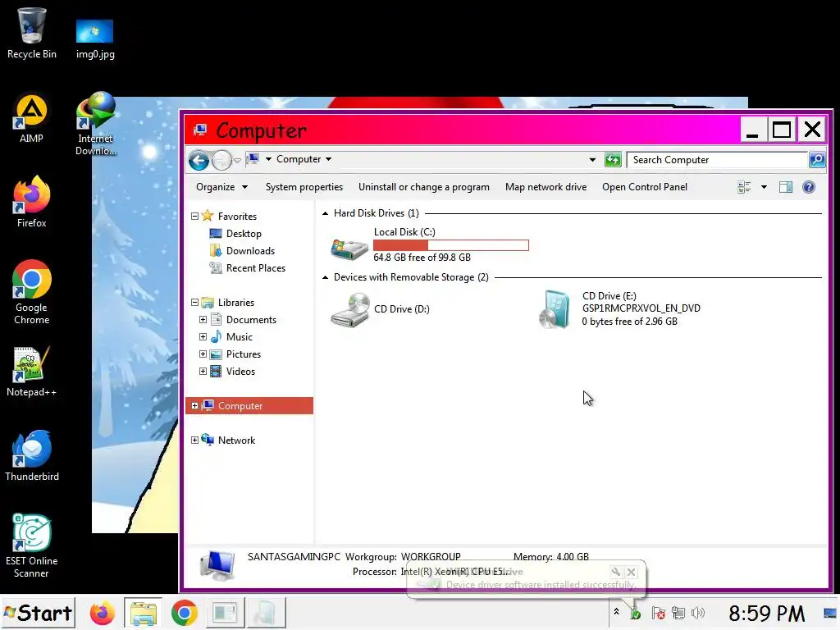Expand the Music library node
This screenshot has width=840, height=630.
pyautogui.click(x=203, y=337)
